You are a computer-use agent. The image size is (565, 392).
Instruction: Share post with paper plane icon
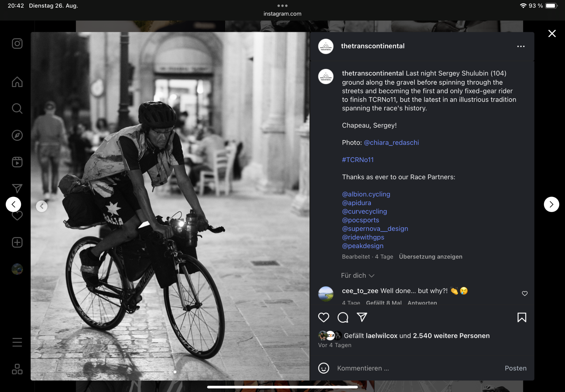pos(362,317)
